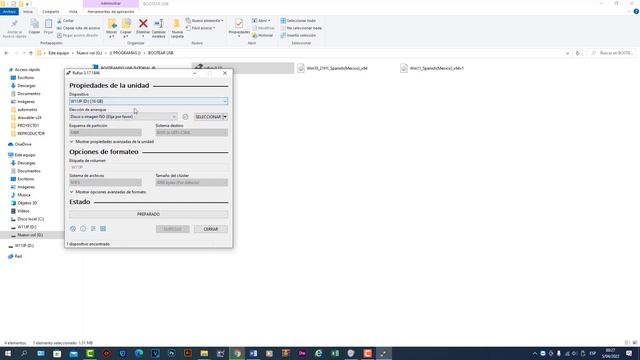The height and width of the screenshot is (360, 640).
Task: Click the search box in Explorer
Action: (x=611, y=53)
